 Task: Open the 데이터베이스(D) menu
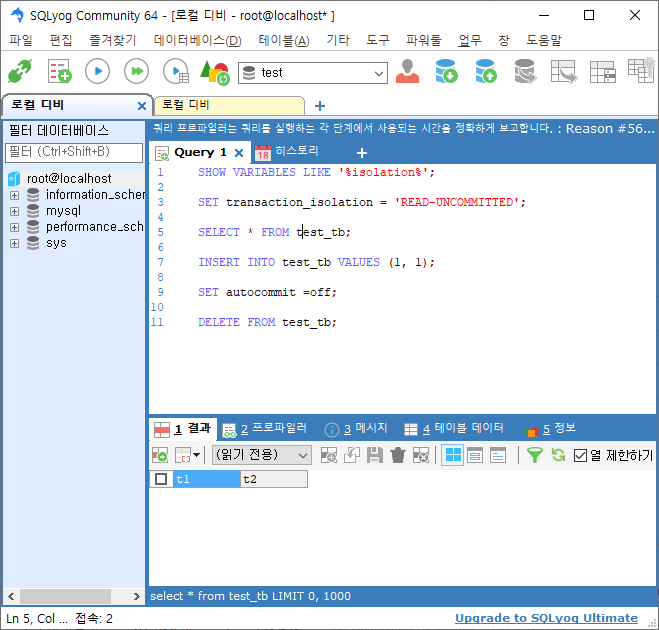tap(198, 40)
